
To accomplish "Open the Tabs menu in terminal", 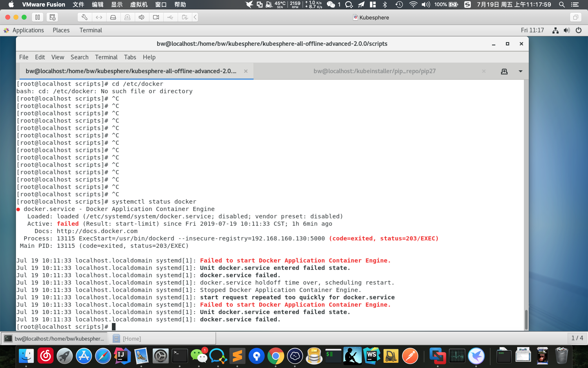I will click(130, 57).
